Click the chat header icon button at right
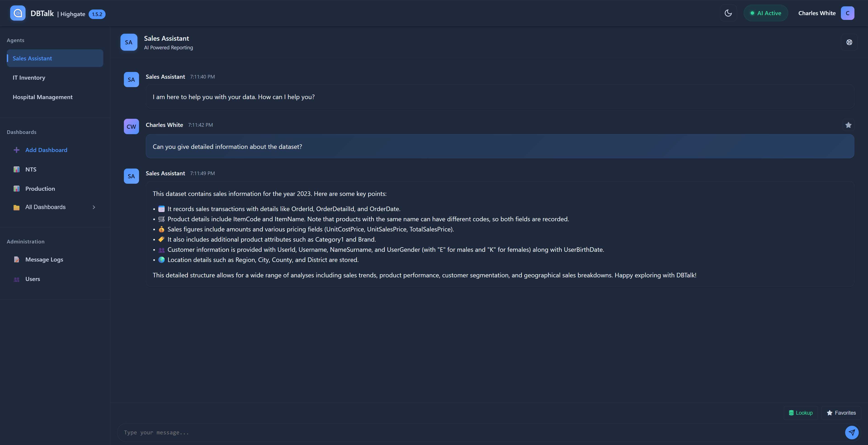 point(849,42)
